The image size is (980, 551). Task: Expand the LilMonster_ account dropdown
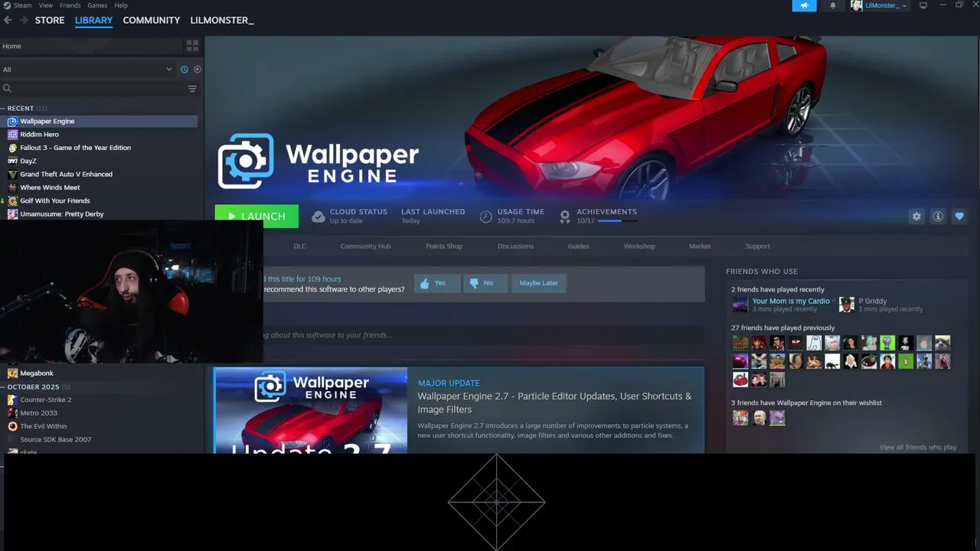point(879,5)
